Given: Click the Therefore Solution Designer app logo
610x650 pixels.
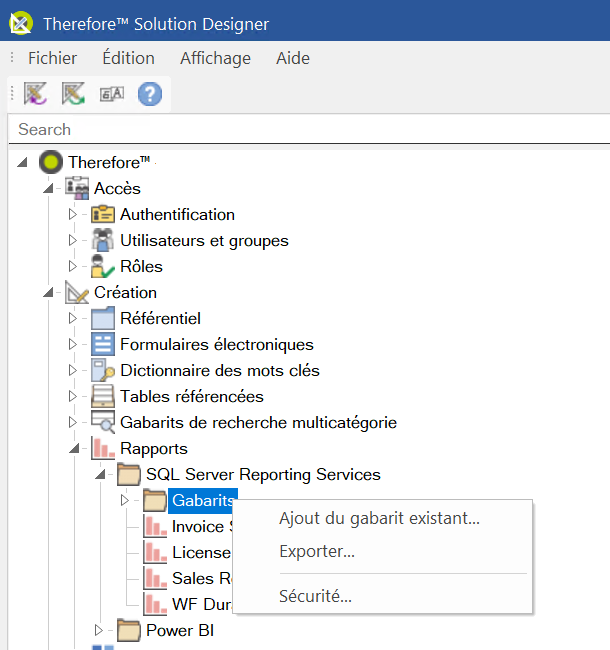Looking at the screenshot, I should point(21,24).
